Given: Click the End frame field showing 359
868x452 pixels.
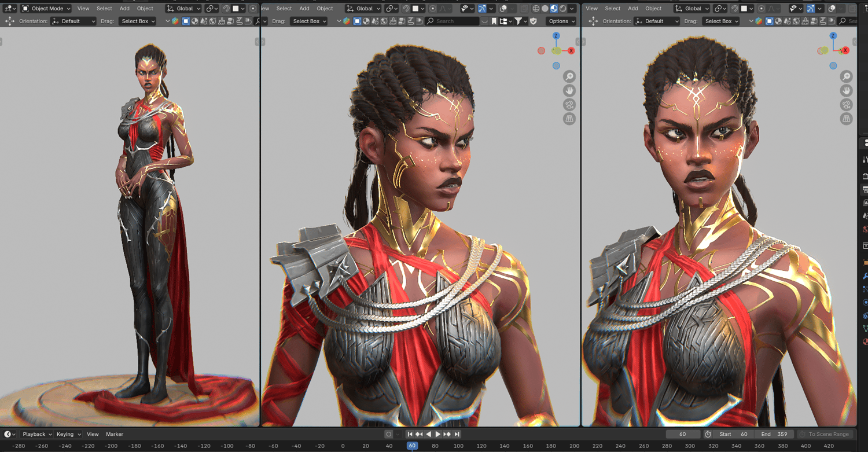Looking at the screenshot, I should (x=774, y=434).
